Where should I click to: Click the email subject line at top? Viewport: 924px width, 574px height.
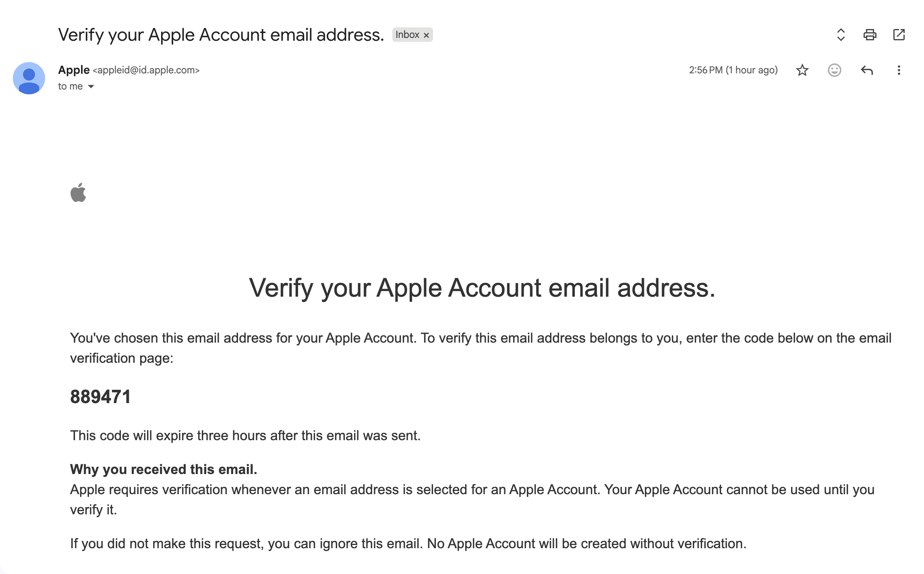tap(221, 35)
